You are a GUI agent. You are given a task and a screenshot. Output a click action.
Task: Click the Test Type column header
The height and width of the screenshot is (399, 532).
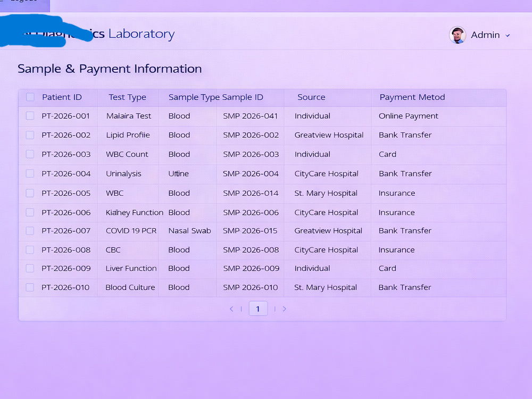pos(127,97)
